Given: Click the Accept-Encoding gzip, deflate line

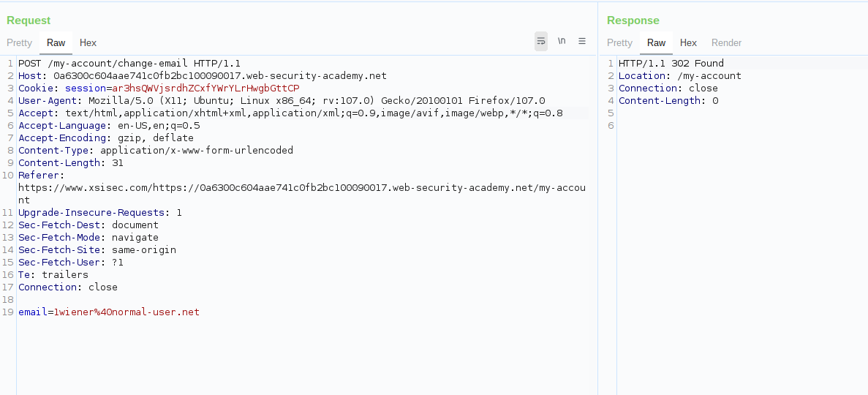Looking at the screenshot, I should [x=106, y=138].
